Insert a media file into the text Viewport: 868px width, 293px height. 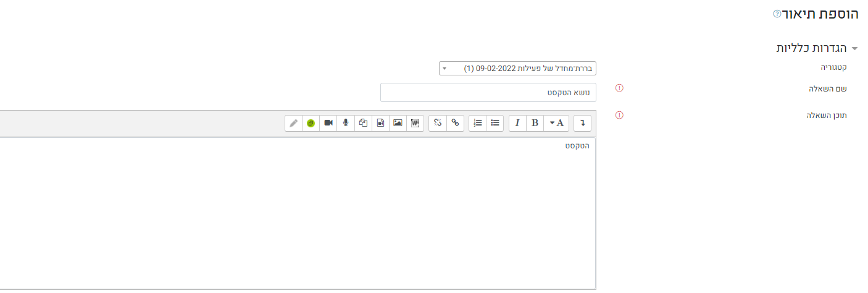coord(381,123)
